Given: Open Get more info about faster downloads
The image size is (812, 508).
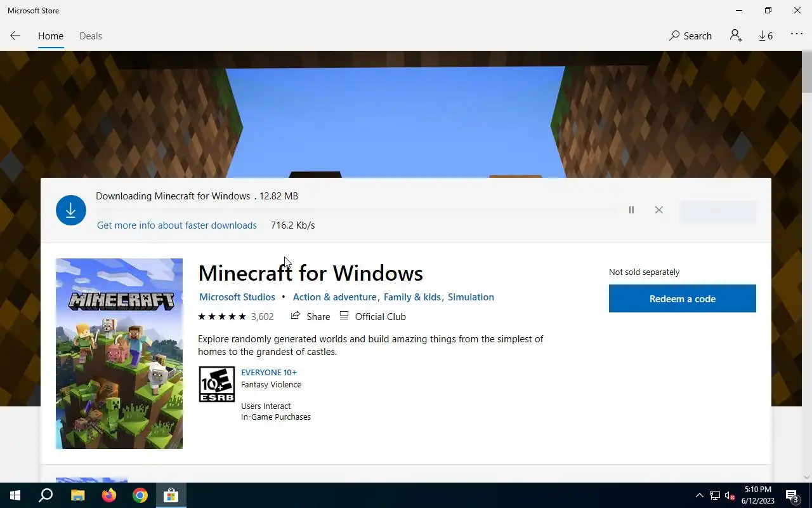Looking at the screenshot, I should tap(177, 225).
